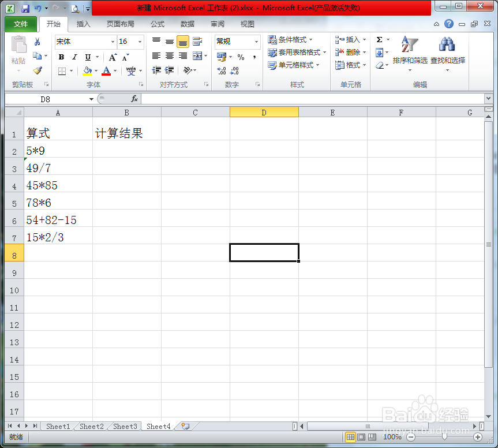Switch to Insert (插入) ribbon tab
Image resolution: width=498 pixels, height=448 pixels.
84,24
